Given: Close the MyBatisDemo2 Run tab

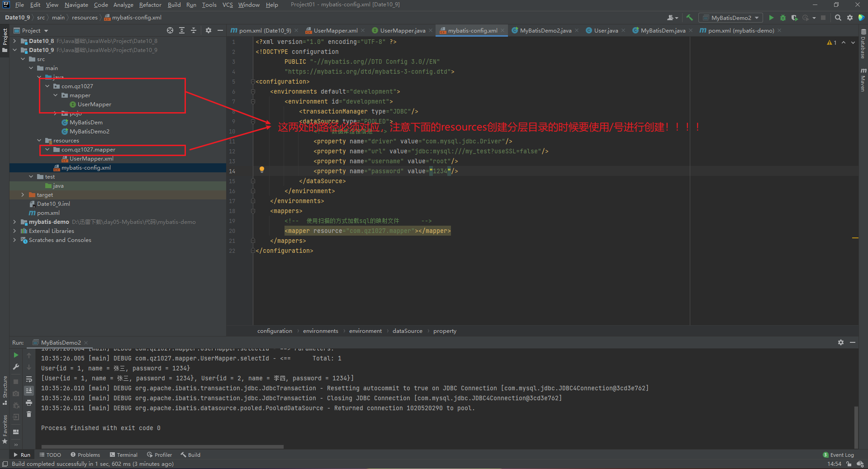Looking at the screenshot, I should coord(86,343).
